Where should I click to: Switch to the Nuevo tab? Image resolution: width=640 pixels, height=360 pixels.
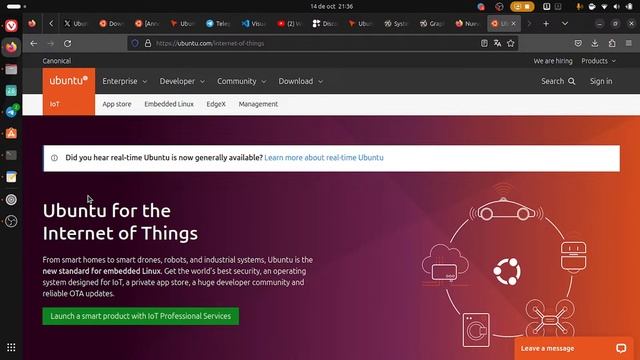467,24
